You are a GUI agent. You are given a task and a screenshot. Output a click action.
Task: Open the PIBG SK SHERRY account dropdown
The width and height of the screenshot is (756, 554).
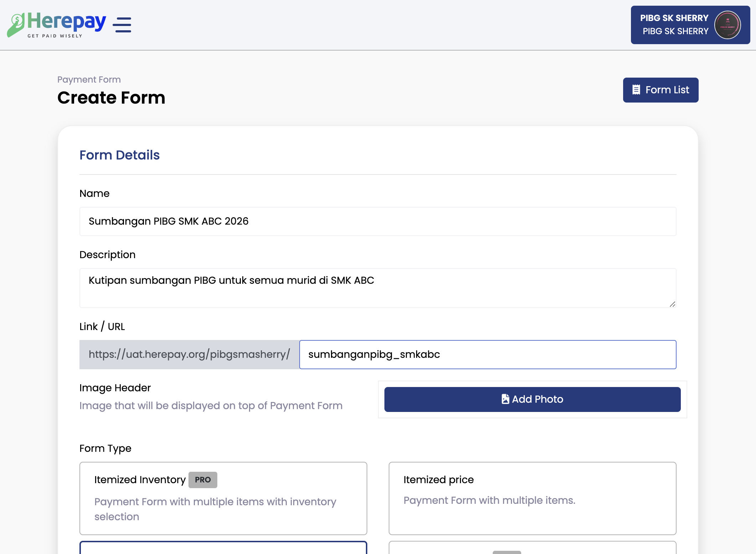(690, 25)
